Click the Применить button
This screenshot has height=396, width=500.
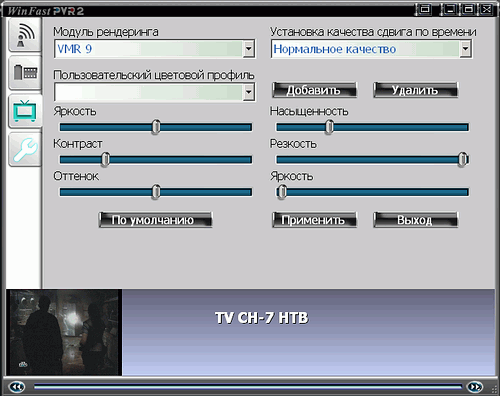[x=314, y=220]
